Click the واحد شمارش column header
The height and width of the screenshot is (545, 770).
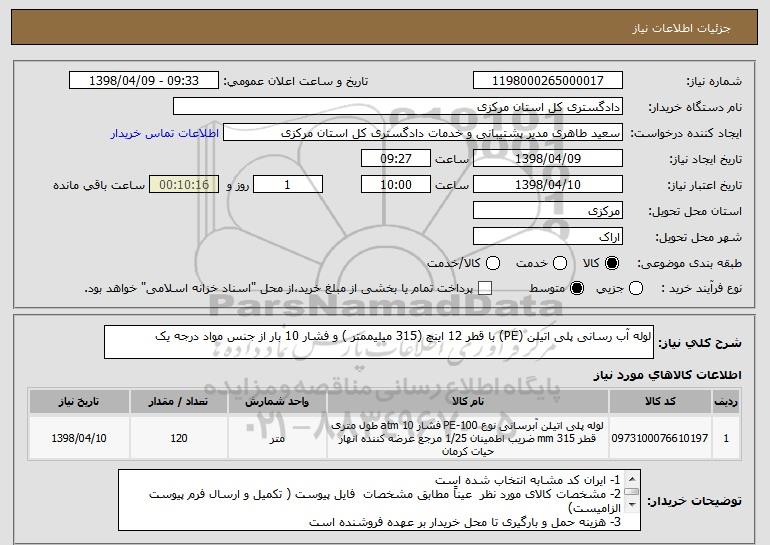coord(277,402)
